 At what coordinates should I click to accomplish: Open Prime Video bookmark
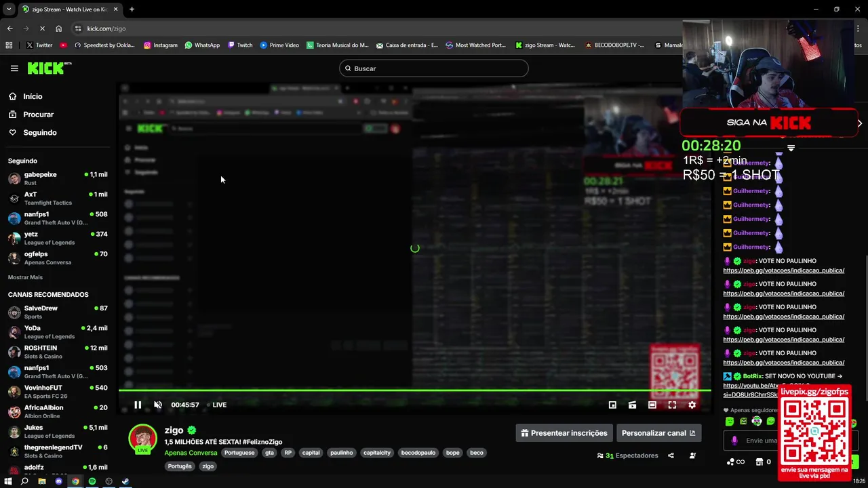pos(279,45)
